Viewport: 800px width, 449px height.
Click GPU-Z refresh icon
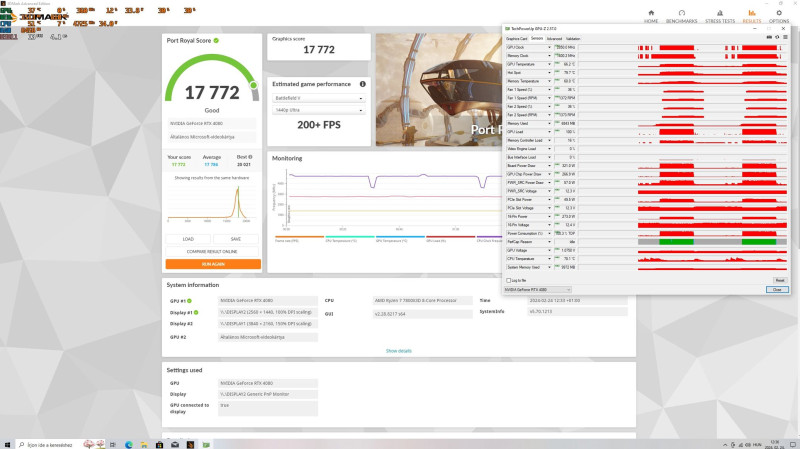(777, 37)
